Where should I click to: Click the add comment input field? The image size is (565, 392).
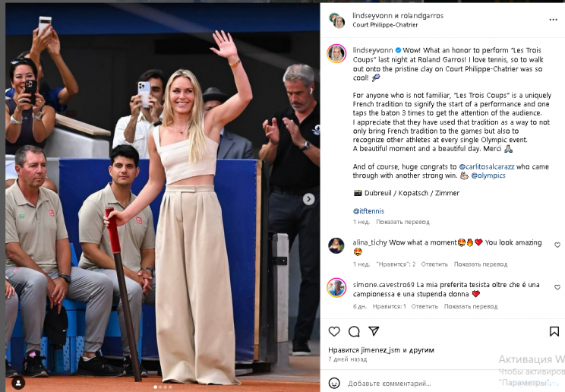(389, 384)
